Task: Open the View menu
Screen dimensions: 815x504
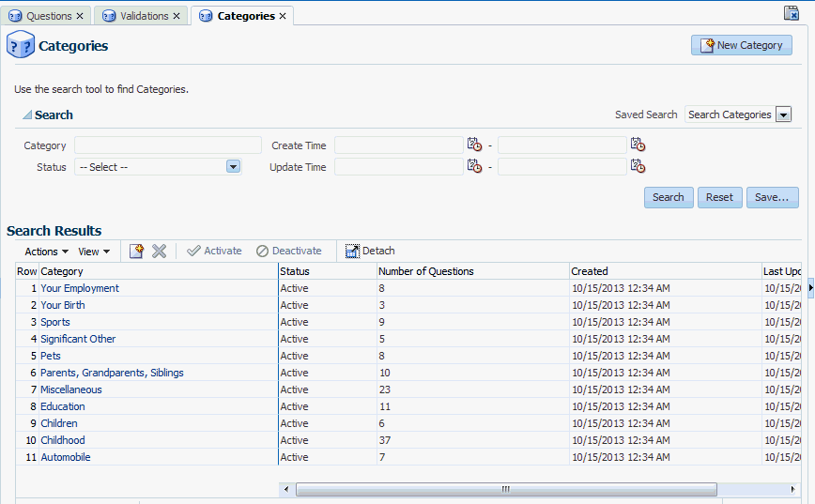Action: click(x=94, y=252)
